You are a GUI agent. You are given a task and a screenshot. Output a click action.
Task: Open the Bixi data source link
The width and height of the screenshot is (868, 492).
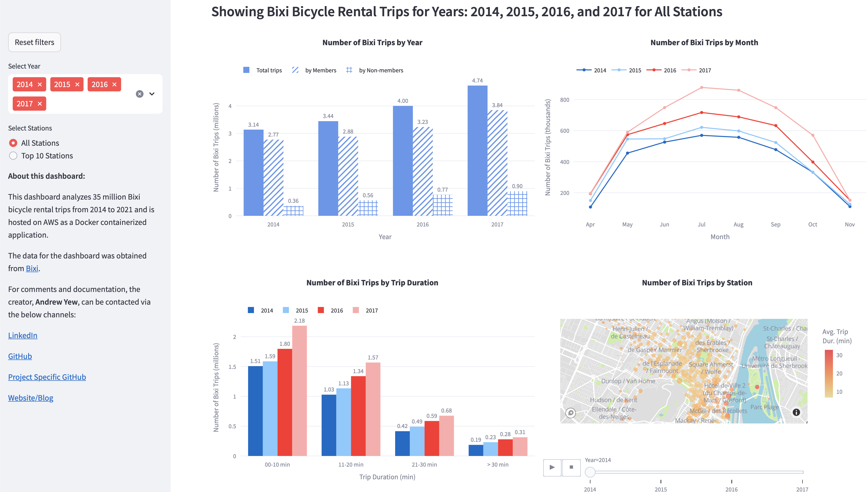pyautogui.click(x=32, y=268)
